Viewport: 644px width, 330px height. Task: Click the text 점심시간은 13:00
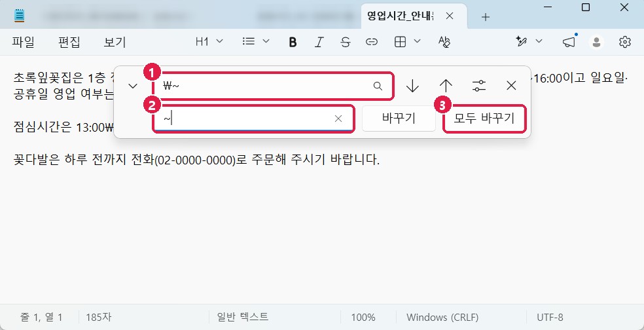pyautogui.click(x=58, y=128)
